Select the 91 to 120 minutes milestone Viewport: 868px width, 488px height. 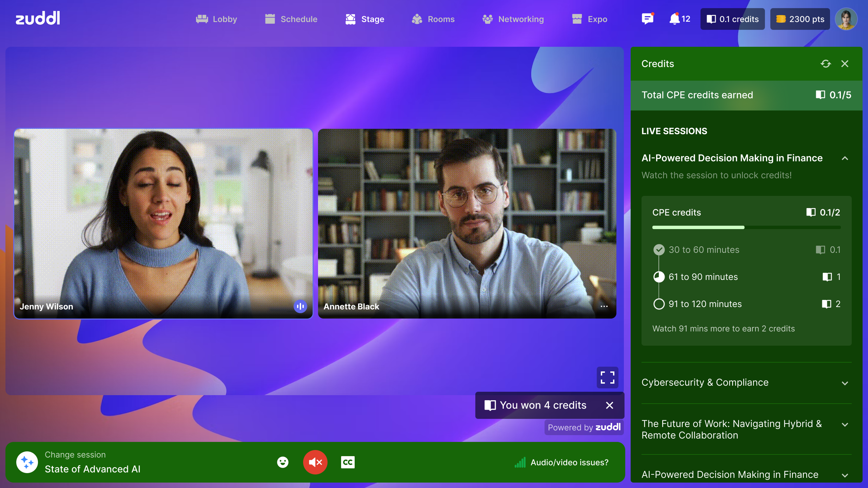tap(746, 304)
